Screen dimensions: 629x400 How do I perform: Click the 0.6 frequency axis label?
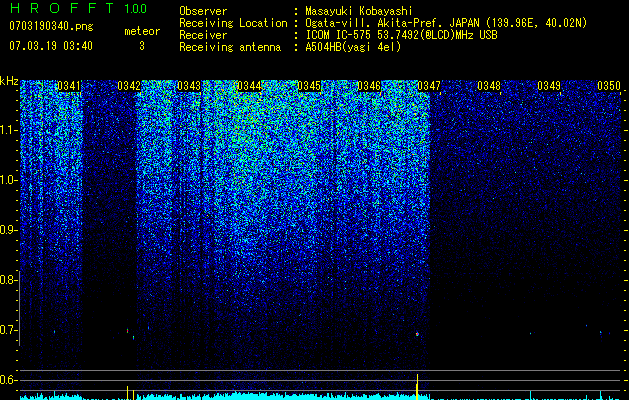coord(8,380)
